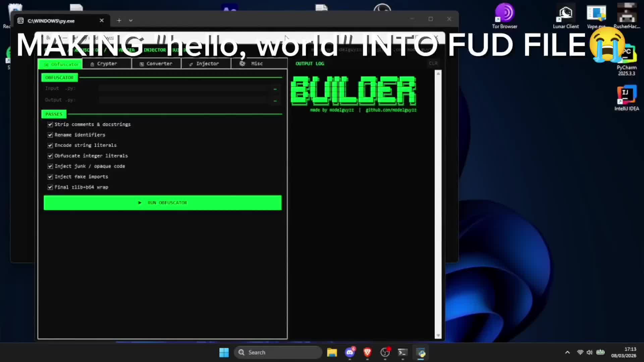This screenshot has width=644, height=362.
Task: Uncheck Final zlib+b64 wrap
Action: [x=50, y=187]
